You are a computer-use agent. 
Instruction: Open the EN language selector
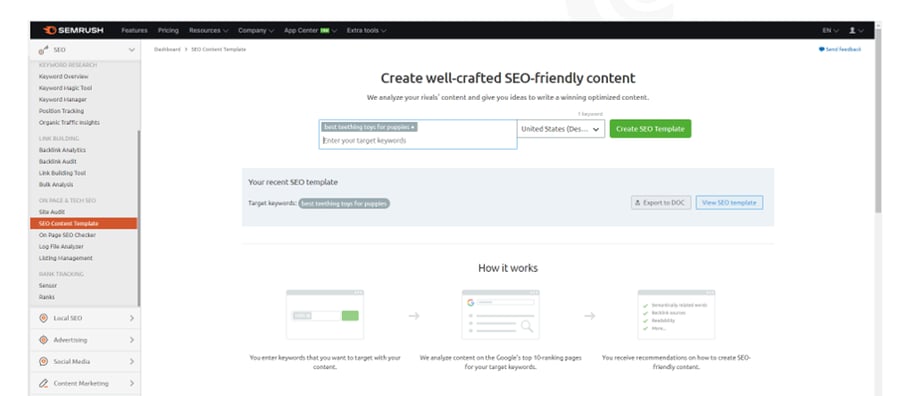click(x=830, y=30)
